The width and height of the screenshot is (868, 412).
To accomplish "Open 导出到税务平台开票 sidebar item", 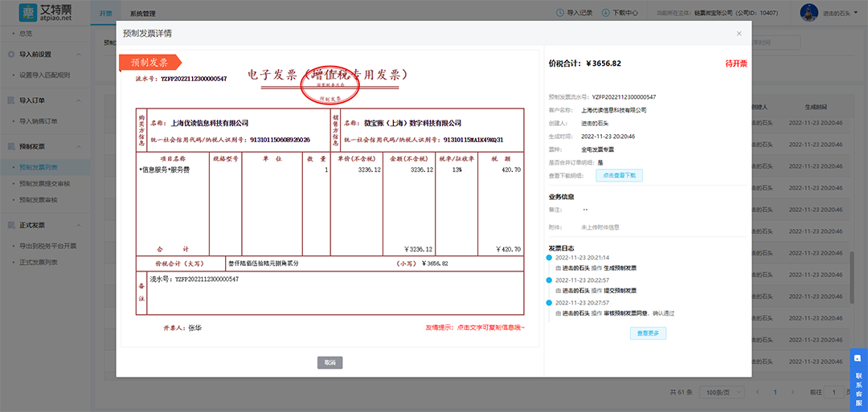I will pyautogui.click(x=47, y=246).
